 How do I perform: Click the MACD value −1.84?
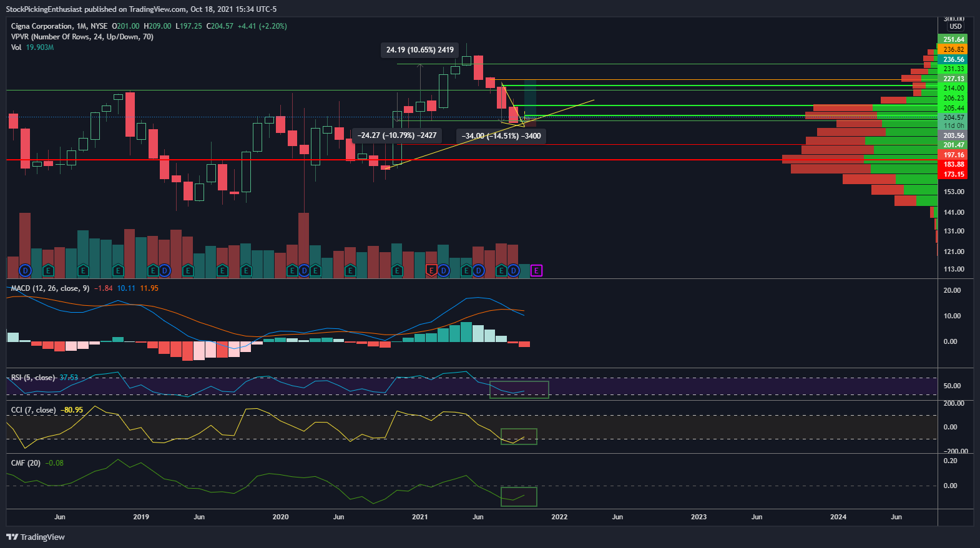coord(104,288)
